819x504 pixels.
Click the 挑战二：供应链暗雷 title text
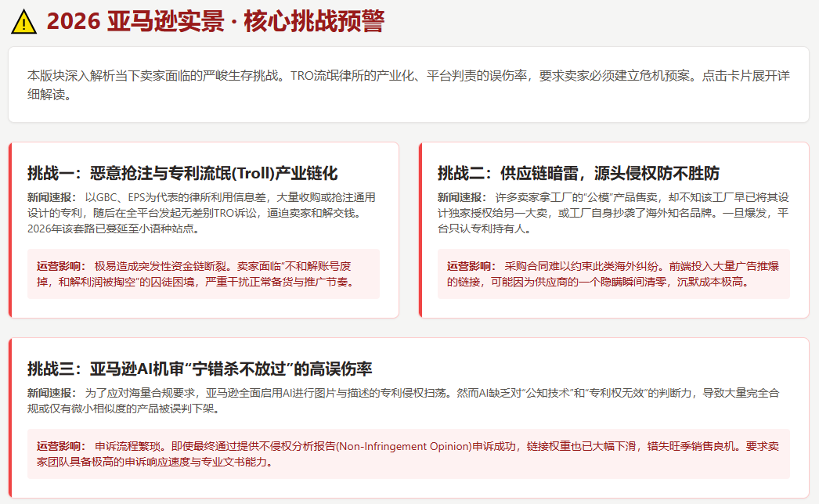pos(578,173)
